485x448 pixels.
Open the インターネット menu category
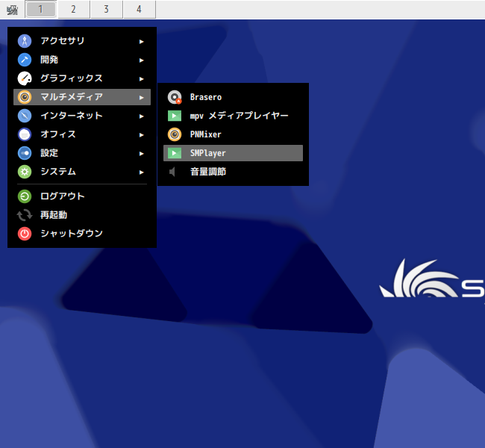82,116
